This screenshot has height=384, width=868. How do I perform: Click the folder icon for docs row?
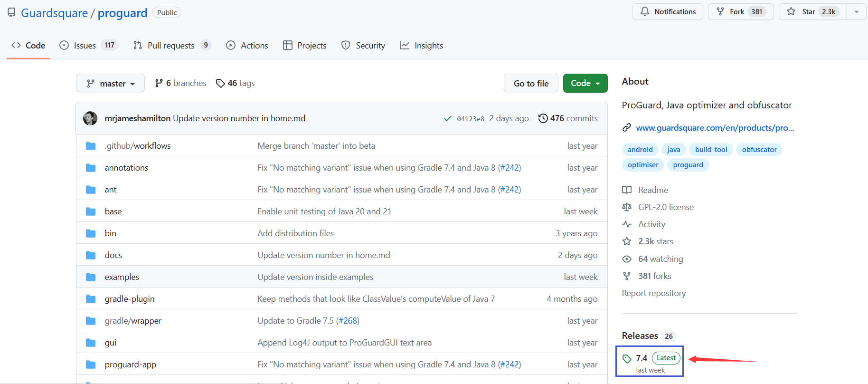tap(91, 255)
